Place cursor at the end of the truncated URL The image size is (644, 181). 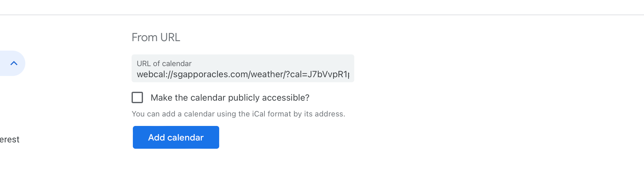[349, 74]
